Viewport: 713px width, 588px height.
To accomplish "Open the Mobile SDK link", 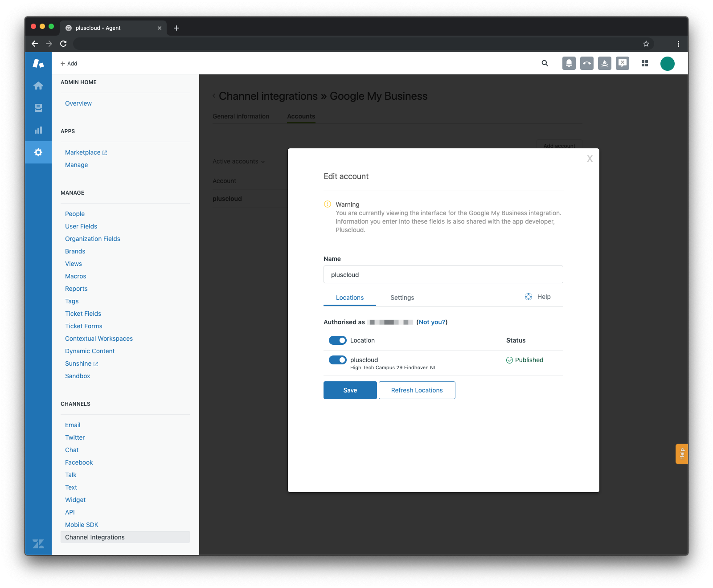I will (82, 525).
